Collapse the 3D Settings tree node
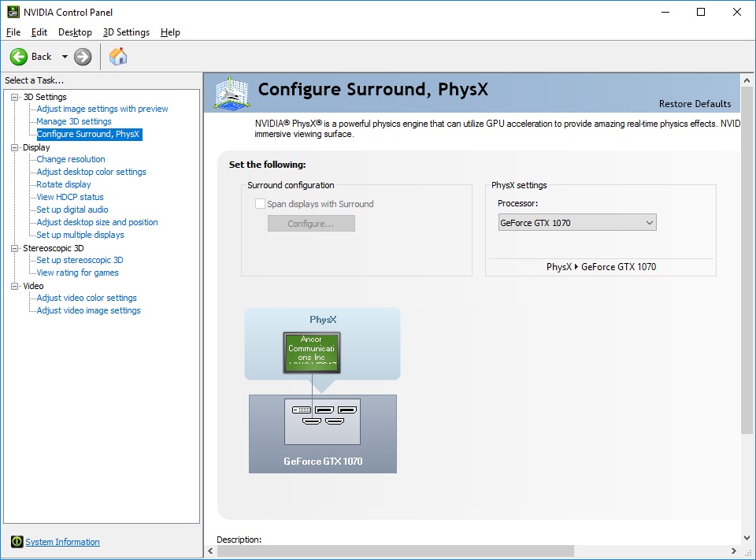The height and width of the screenshot is (560, 756). point(14,97)
